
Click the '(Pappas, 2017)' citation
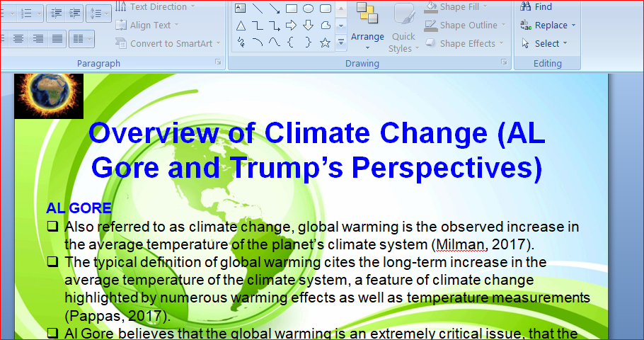(x=117, y=316)
